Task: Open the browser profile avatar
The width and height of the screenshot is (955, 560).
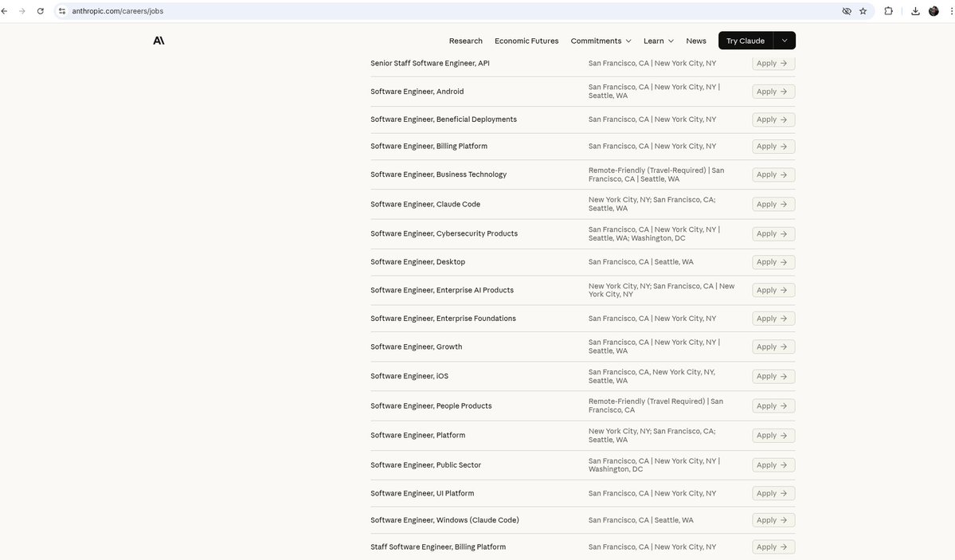Action: point(933,11)
